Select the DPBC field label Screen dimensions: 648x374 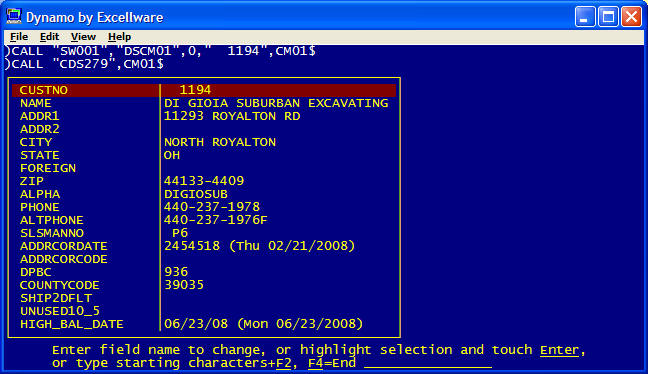point(36,272)
